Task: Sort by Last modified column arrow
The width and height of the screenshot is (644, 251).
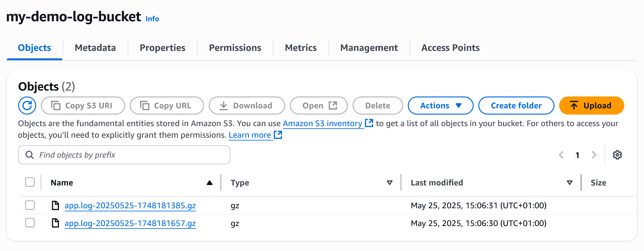Action: point(569,183)
